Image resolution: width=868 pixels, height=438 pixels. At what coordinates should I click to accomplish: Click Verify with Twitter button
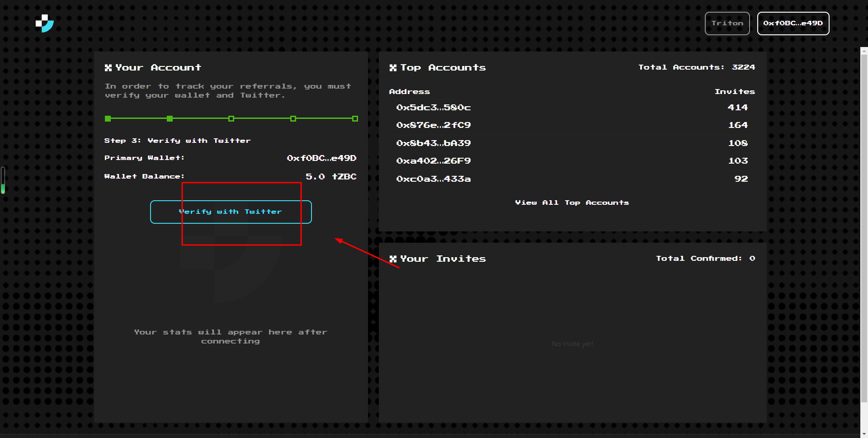click(231, 212)
